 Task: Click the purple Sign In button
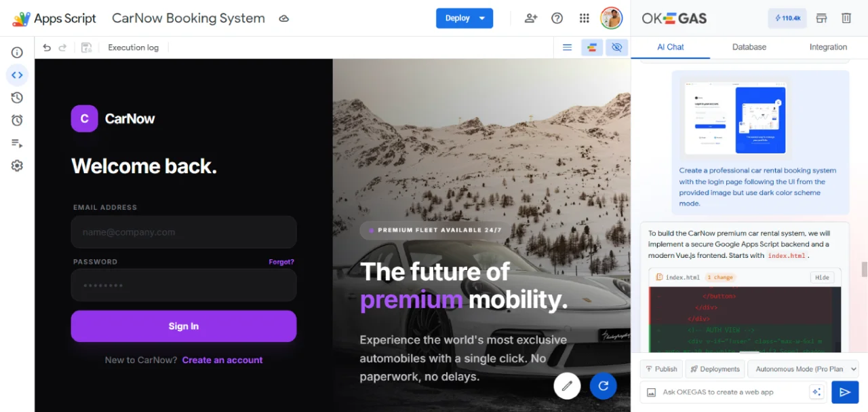click(x=184, y=326)
